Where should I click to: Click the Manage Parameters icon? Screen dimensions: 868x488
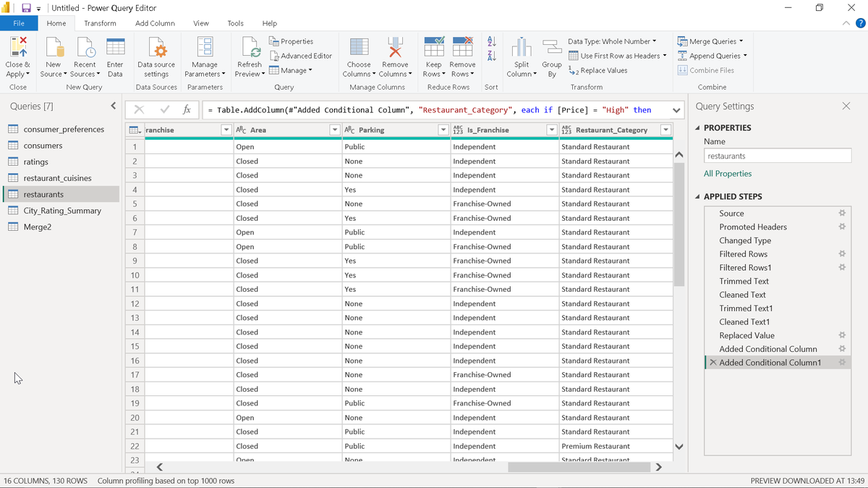coord(205,47)
